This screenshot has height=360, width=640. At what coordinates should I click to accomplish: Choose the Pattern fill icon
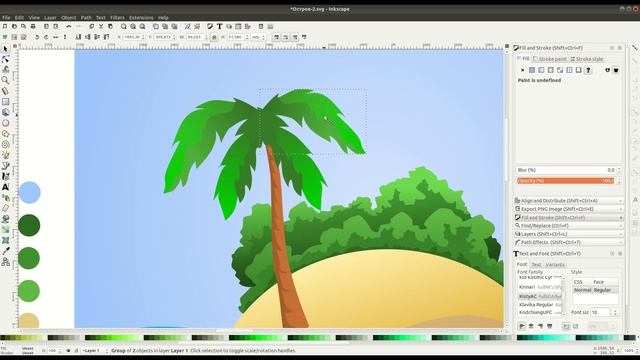(569, 70)
